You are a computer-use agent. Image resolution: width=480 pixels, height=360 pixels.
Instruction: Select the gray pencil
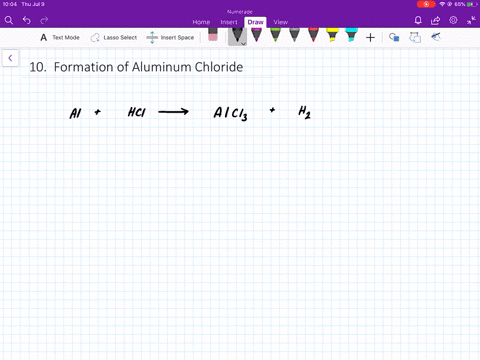point(294,35)
